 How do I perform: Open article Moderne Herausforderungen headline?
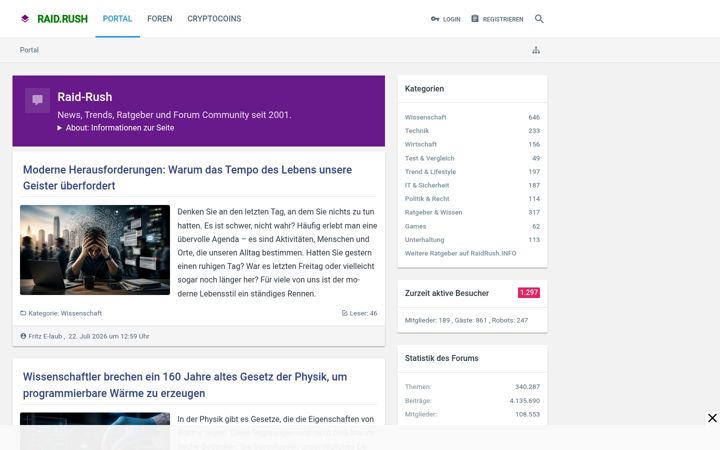[x=187, y=178]
